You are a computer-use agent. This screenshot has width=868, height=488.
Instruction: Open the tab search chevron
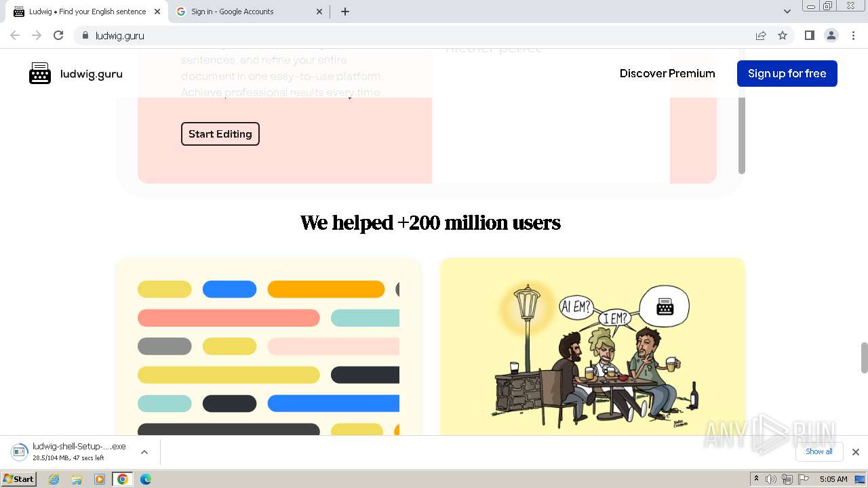coord(787,12)
